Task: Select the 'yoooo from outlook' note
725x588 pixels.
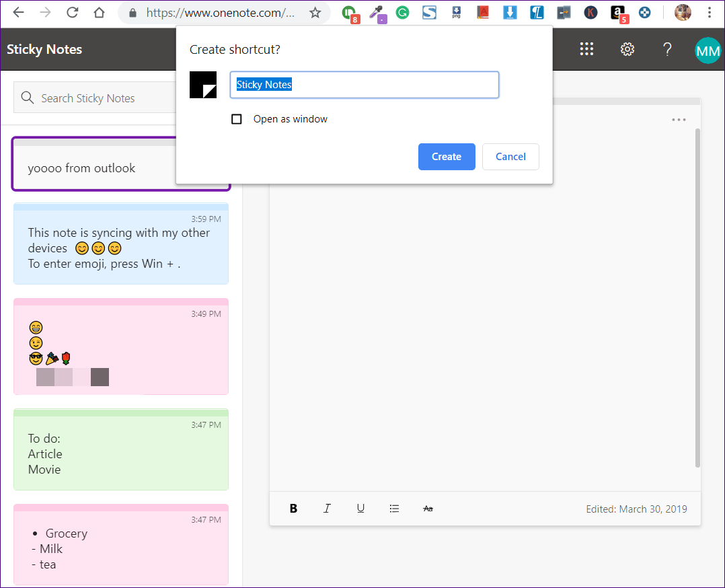Action: click(x=94, y=163)
